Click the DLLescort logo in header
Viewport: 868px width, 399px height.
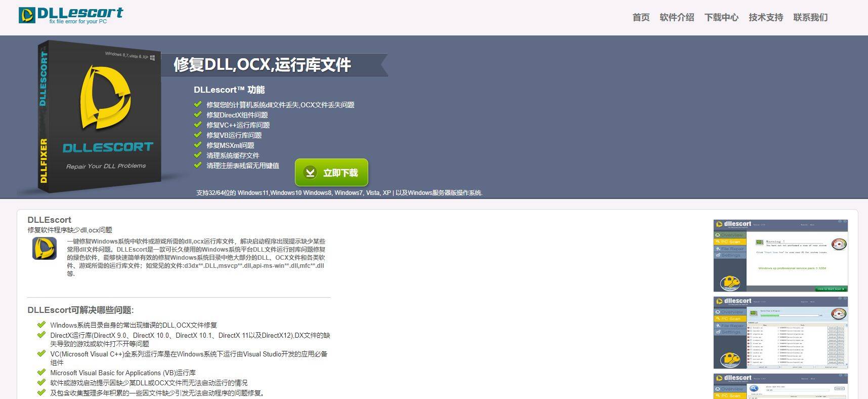[x=71, y=15]
